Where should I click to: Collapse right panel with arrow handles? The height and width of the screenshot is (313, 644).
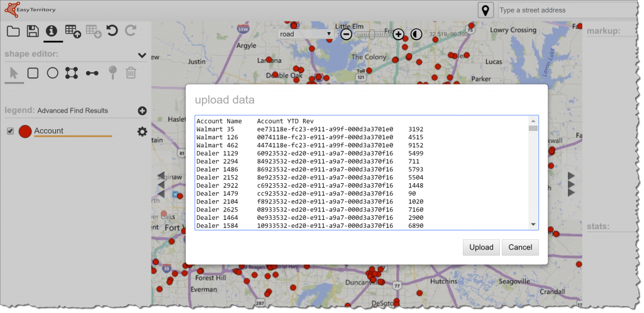click(x=571, y=185)
